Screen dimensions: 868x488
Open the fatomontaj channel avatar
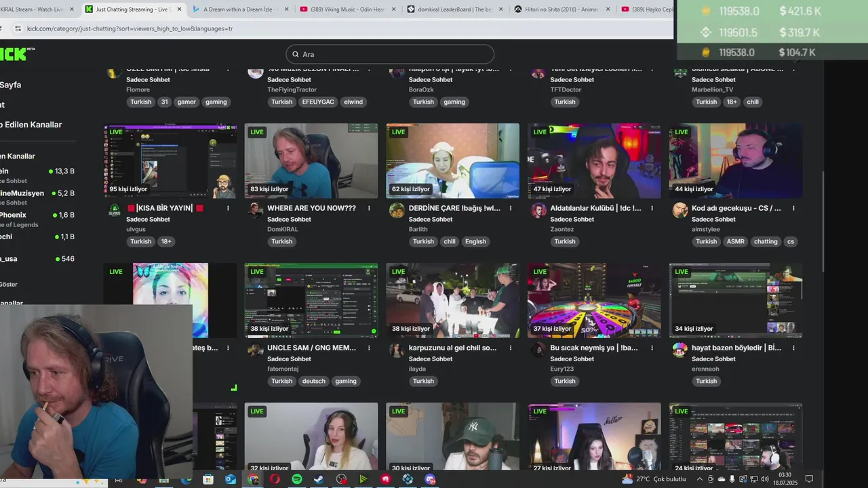click(x=256, y=350)
